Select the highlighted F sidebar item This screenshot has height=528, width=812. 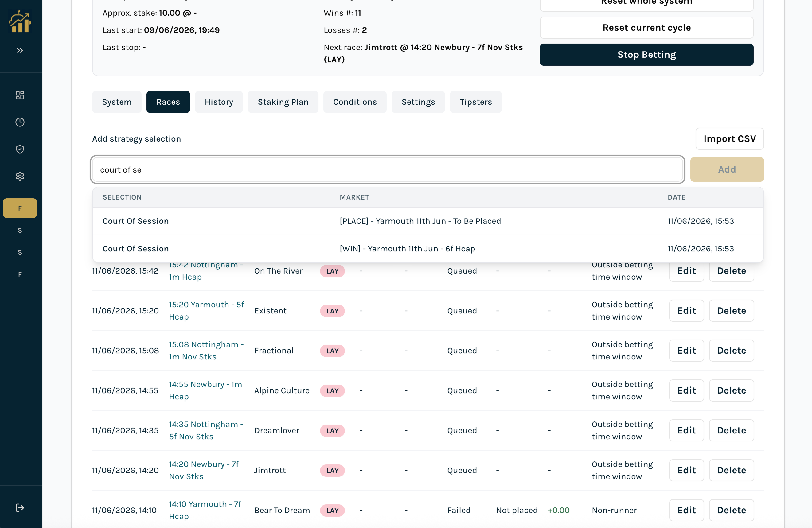[20, 208]
